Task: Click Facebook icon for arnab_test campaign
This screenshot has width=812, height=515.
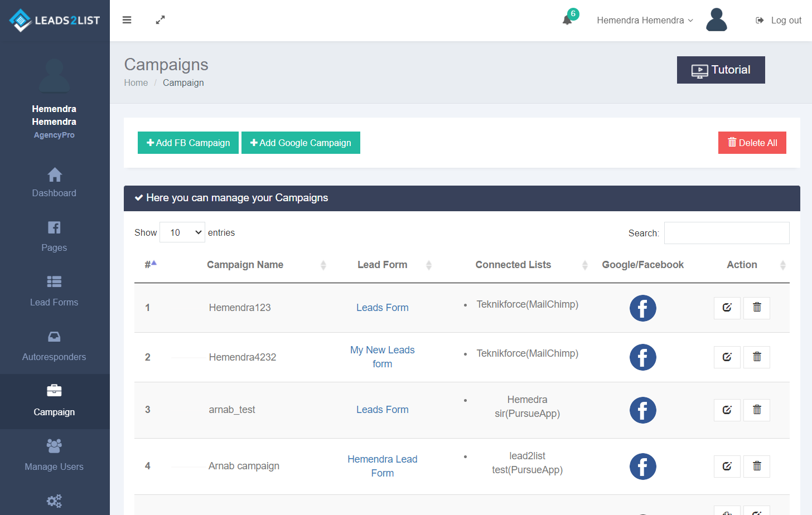Action: coord(642,410)
